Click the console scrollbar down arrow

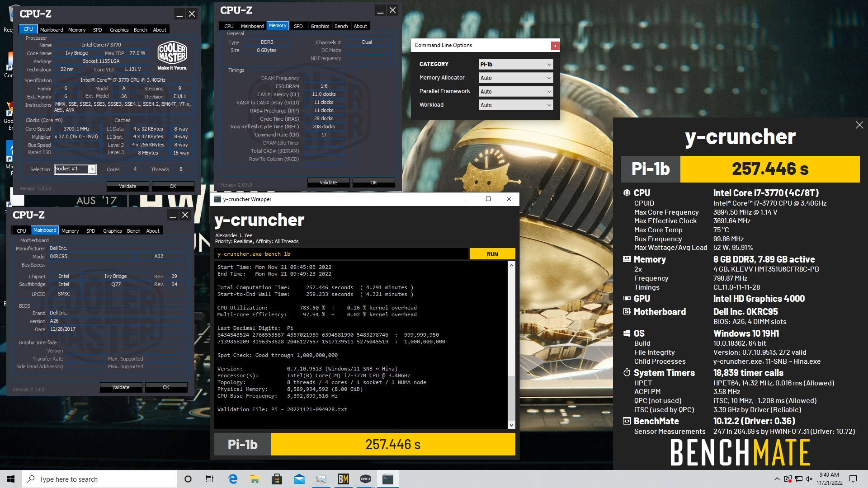pos(511,425)
